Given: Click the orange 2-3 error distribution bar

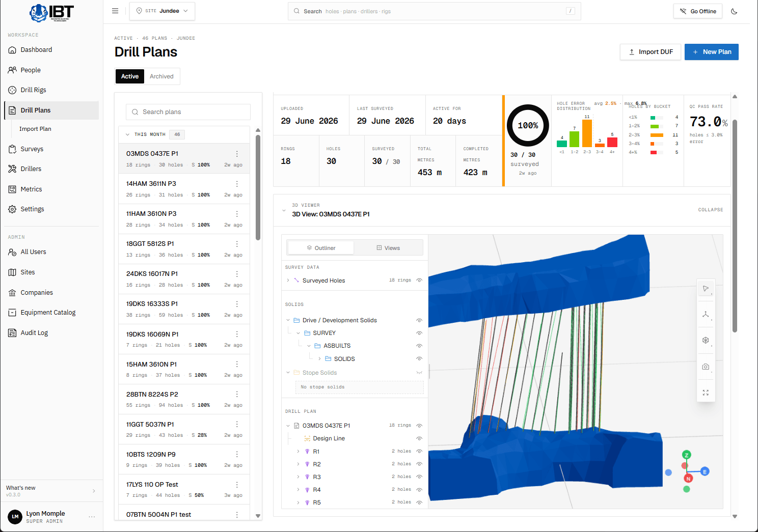Looking at the screenshot, I should 587,133.
